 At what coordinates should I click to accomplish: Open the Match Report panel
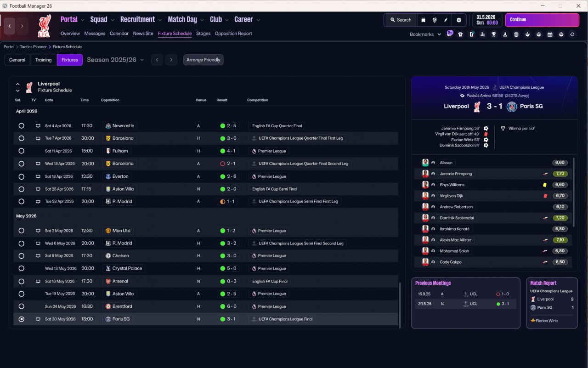tap(552, 303)
